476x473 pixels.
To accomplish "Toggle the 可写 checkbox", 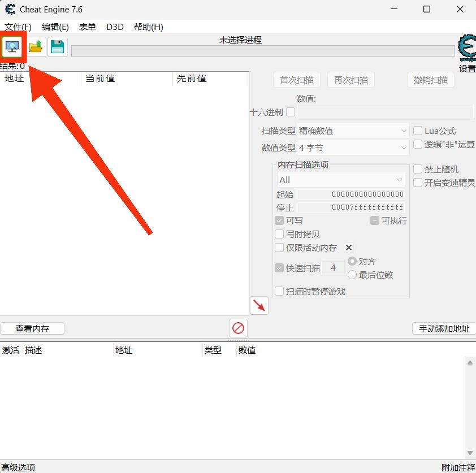I will pos(279,220).
